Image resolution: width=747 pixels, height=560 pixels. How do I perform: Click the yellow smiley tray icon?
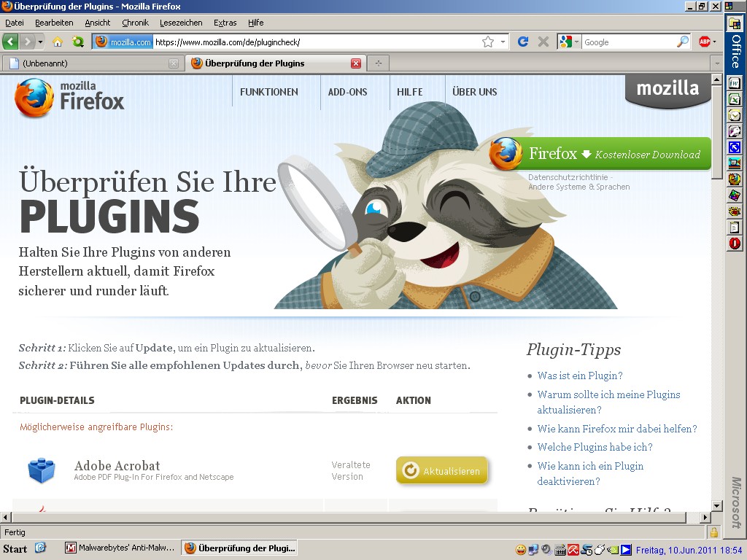point(521,550)
